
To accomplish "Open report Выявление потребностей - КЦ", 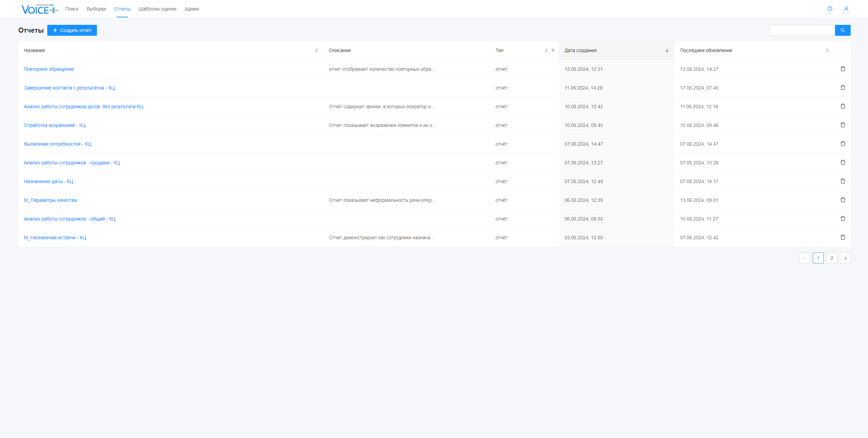I will click(x=57, y=144).
